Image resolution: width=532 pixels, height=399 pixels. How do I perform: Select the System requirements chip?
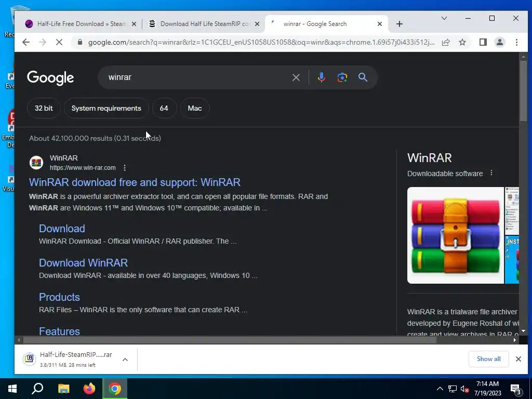click(106, 108)
